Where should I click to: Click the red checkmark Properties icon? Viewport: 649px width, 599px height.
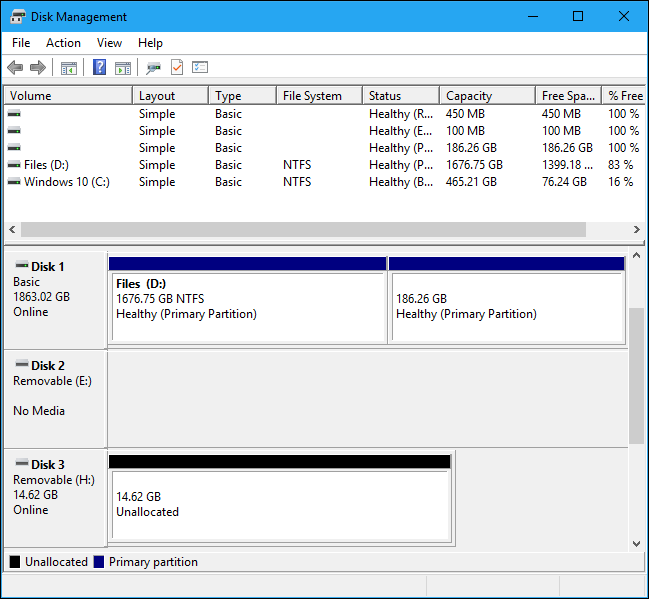(x=177, y=68)
